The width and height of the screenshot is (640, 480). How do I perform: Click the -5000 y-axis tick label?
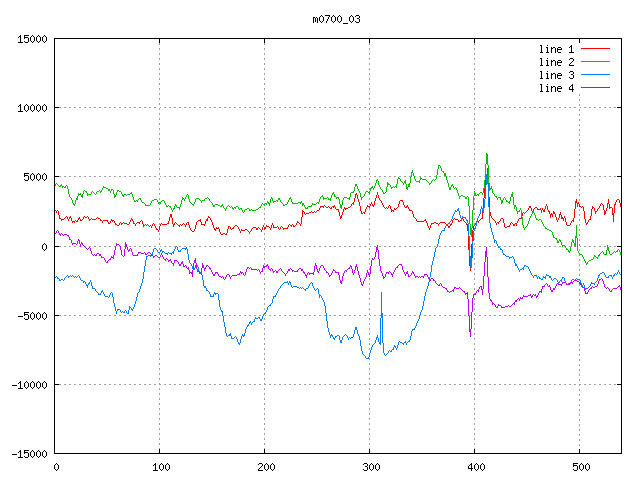31,315
